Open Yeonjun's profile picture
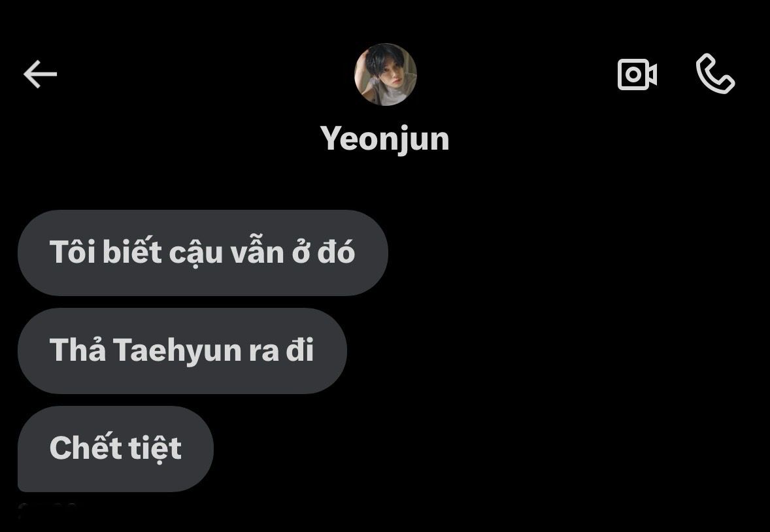This screenshot has height=532, width=770. click(386, 75)
